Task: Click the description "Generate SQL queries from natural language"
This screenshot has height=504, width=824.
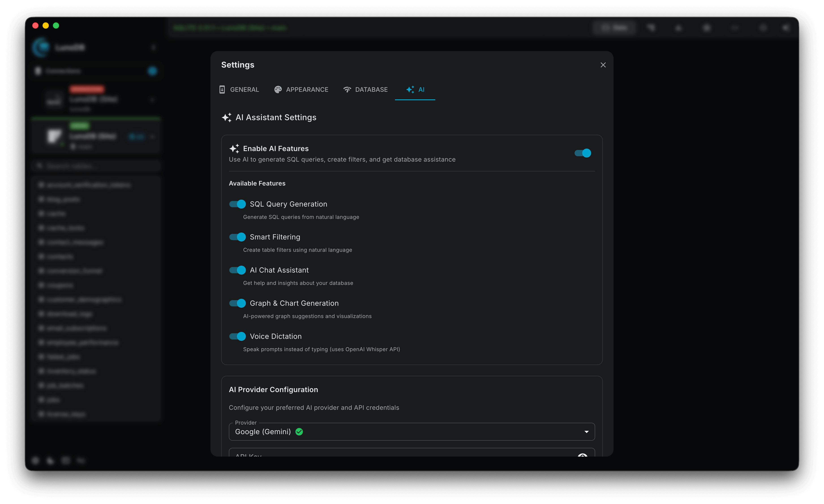Action: [301, 217]
